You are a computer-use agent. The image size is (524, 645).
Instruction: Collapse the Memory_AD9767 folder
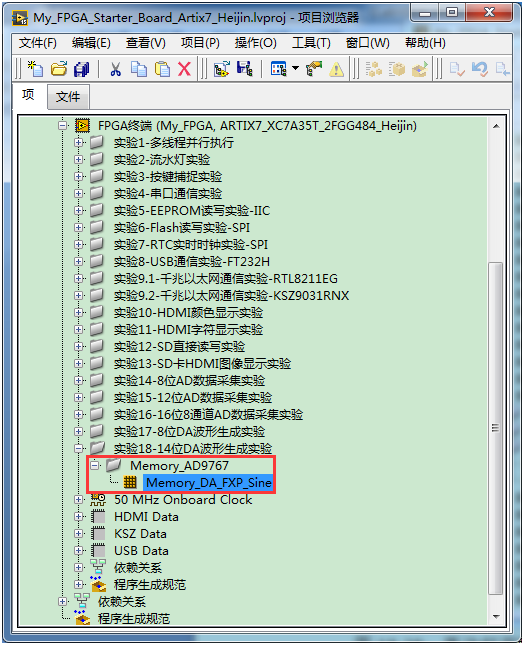pyautogui.click(x=95, y=465)
